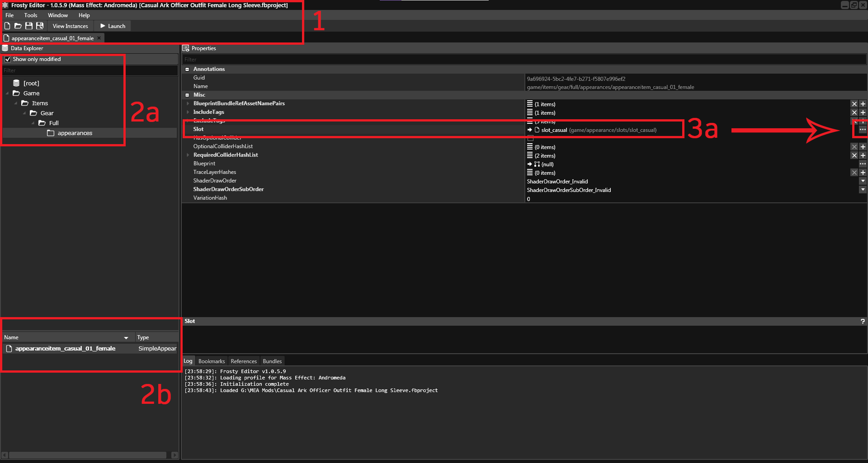Viewport: 868px width, 463px height.
Task: Select the [root] node in tree
Action: pos(31,83)
